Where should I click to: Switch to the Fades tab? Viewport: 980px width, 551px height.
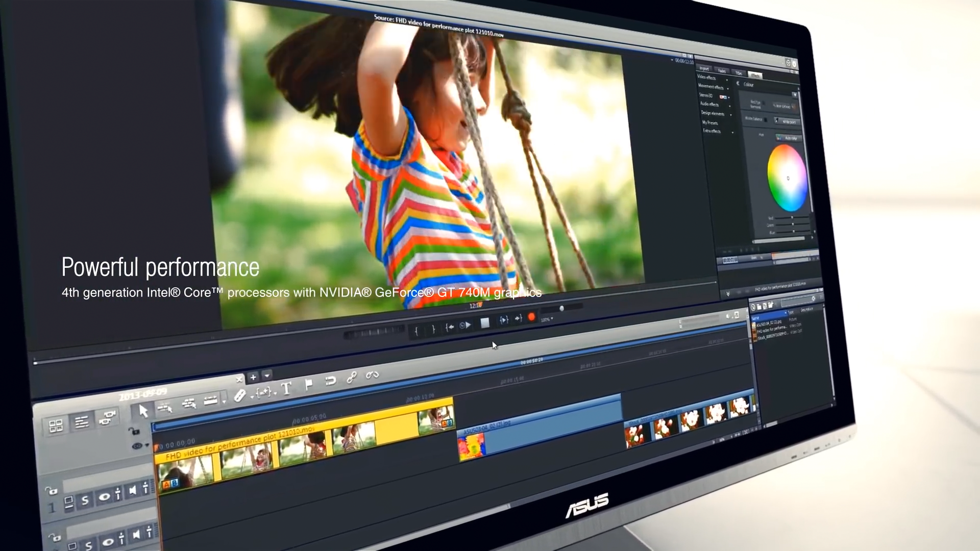pyautogui.click(x=722, y=71)
